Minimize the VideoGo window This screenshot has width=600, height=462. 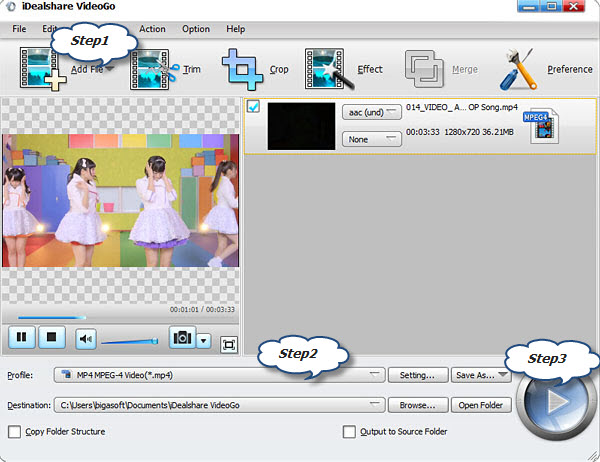(x=529, y=6)
